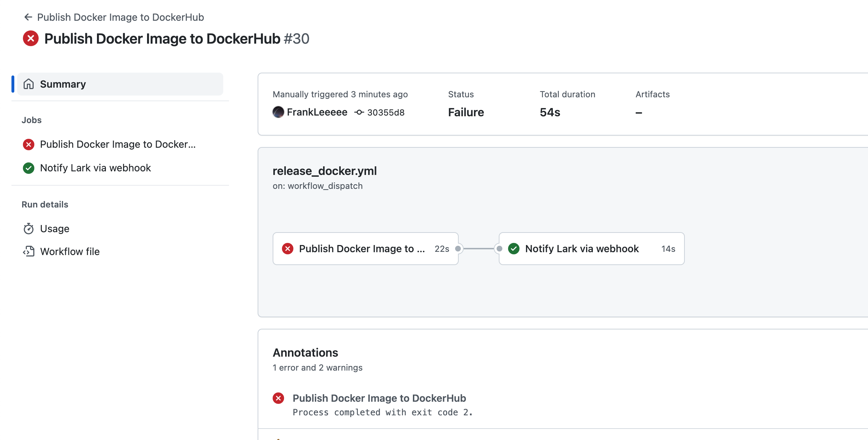Screen dimensions: 868x440
Task: Open the Usage page
Action: (x=55, y=229)
